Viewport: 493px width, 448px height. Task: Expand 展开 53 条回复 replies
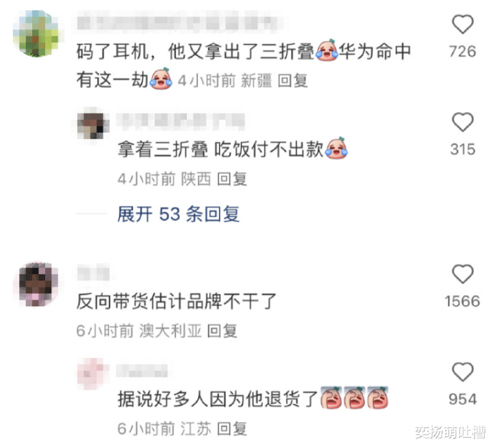click(x=178, y=214)
